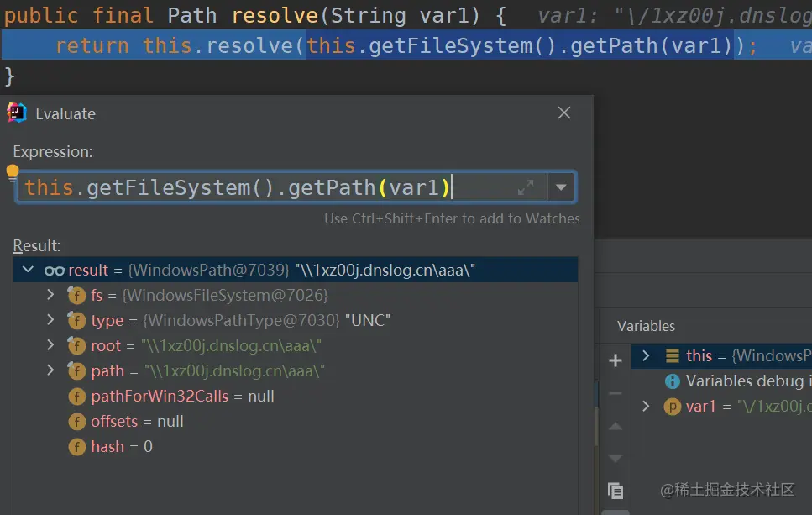This screenshot has height=515, width=812.
Task: Click the stack frame icon beside this
Action: (x=672, y=355)
